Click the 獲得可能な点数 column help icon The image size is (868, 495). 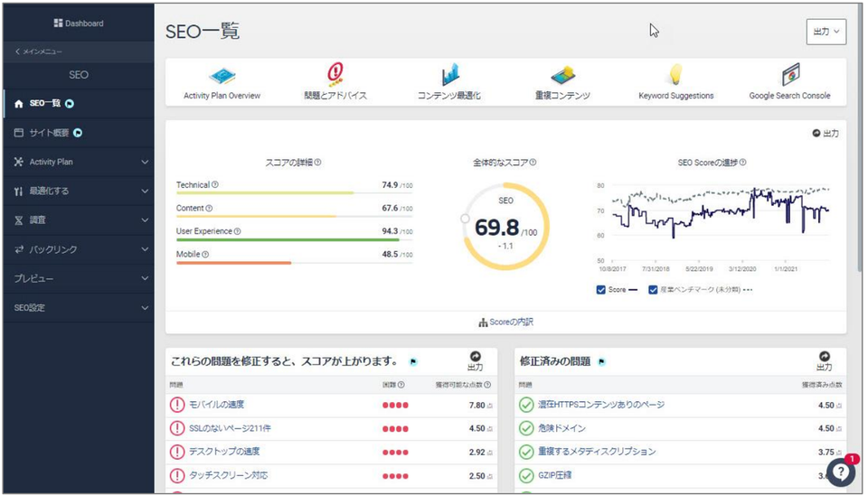tap(487, 385)
